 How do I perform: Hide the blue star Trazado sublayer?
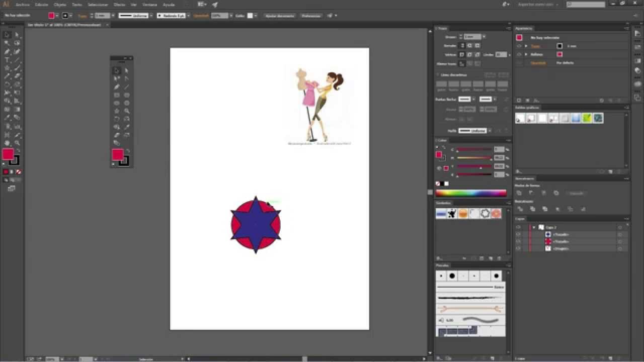point(518,234)
